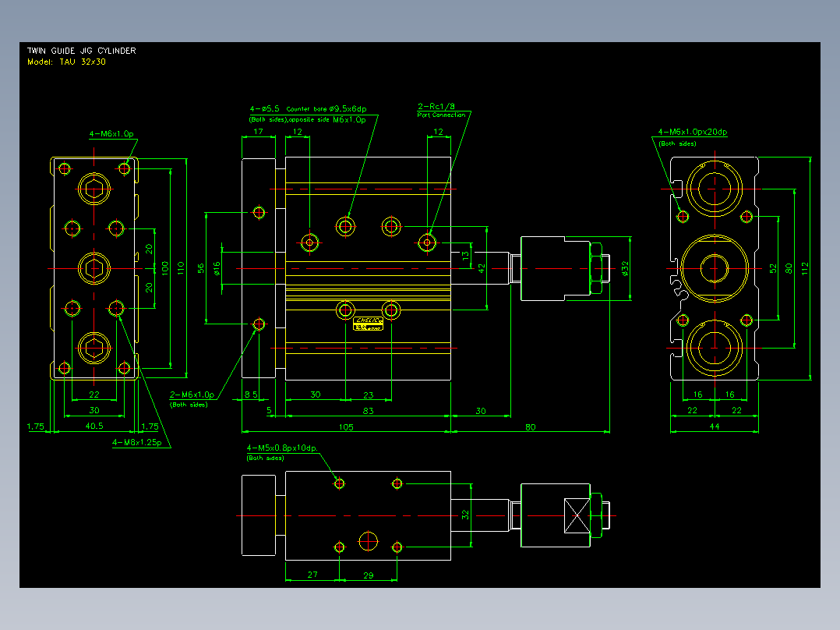This screenshot has width=840, height=630.
Task: Click the 'Port Connection' label
Action: click(x=441, y=115)
